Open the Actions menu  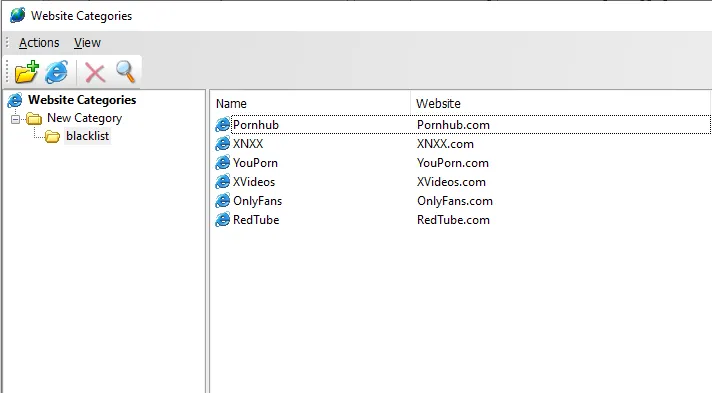point(39,43)
